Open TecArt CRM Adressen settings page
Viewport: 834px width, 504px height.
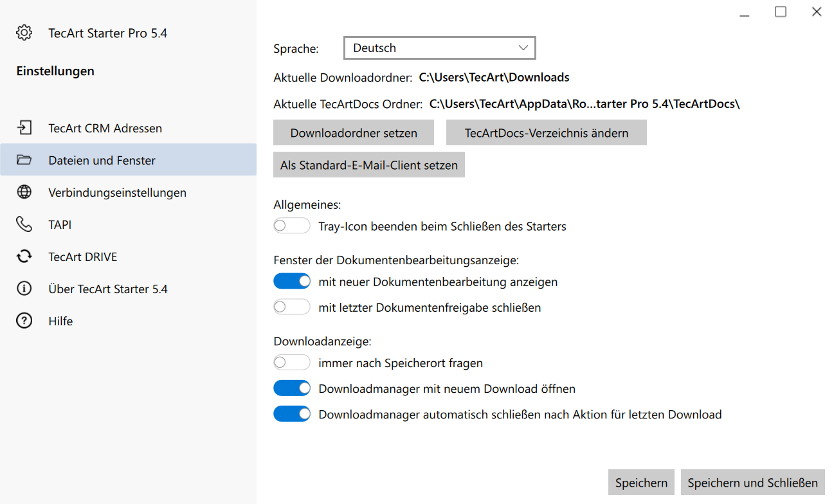click(x=128, y=128)
